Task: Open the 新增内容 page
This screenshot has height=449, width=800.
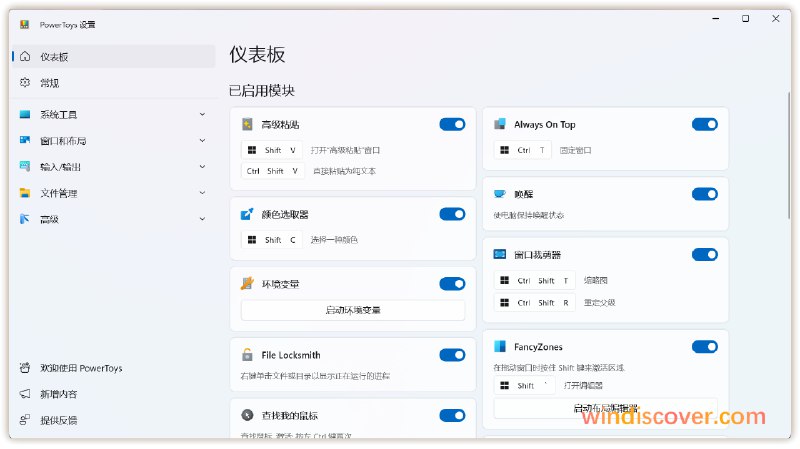Action: coord(113,394)
